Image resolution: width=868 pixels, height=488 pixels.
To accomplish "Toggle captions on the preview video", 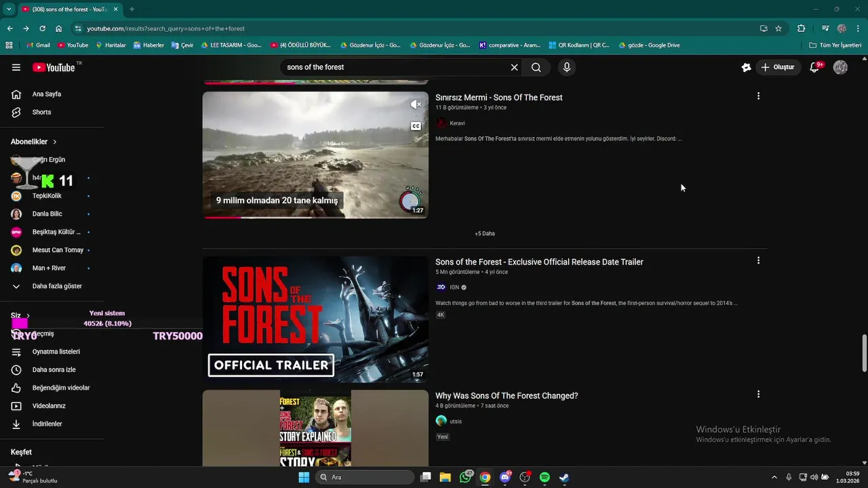I will [x=416, y=126].
